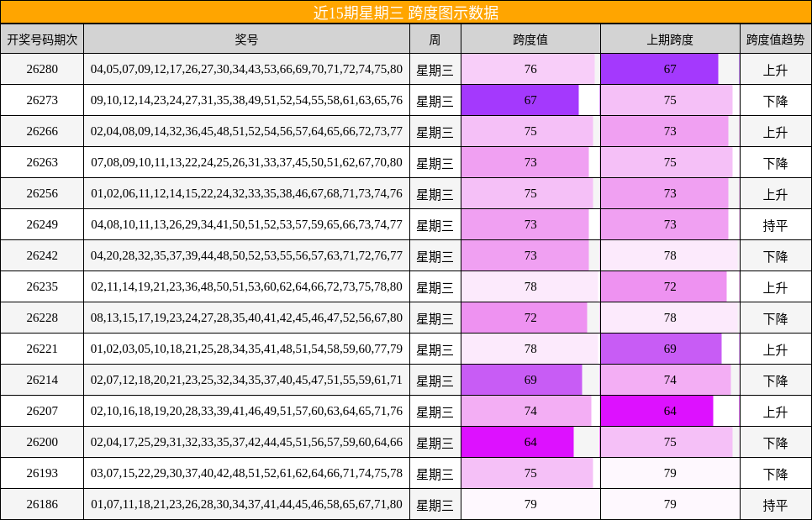This screenshot has height=520, width=812.
Task: Click the winning numbers starting '01,07,11,18,21'
Action: coord(246,504)
